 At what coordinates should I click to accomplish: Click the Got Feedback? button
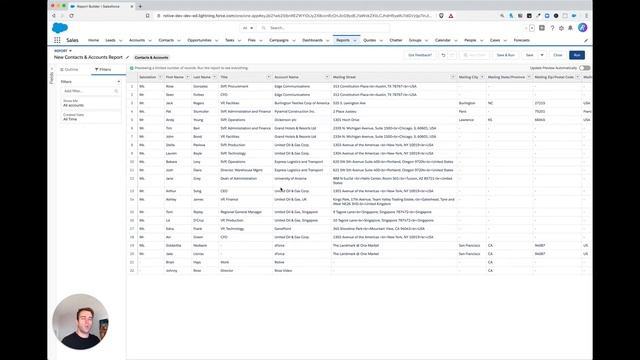(x=420, y=55)
